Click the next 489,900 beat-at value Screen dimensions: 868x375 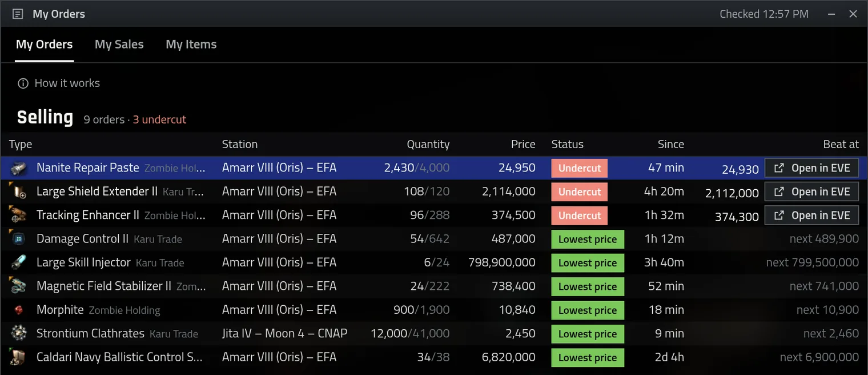824,239
